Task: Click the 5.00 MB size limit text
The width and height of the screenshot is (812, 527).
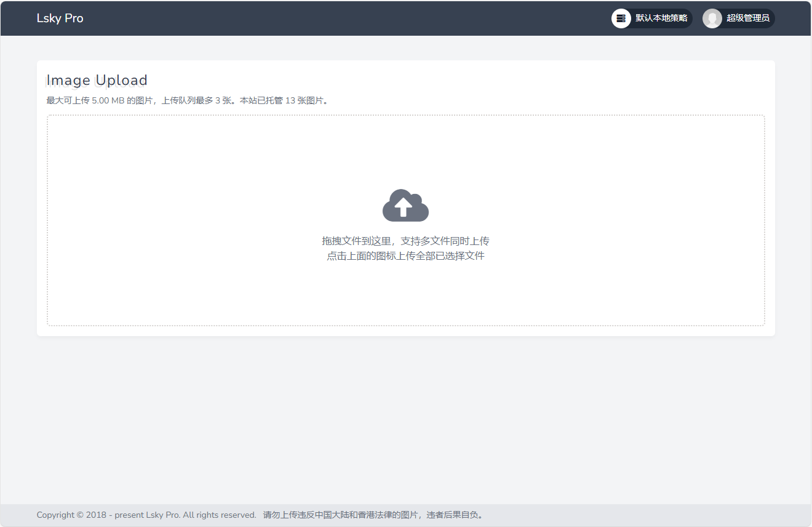Action: (x=108, y=100)
